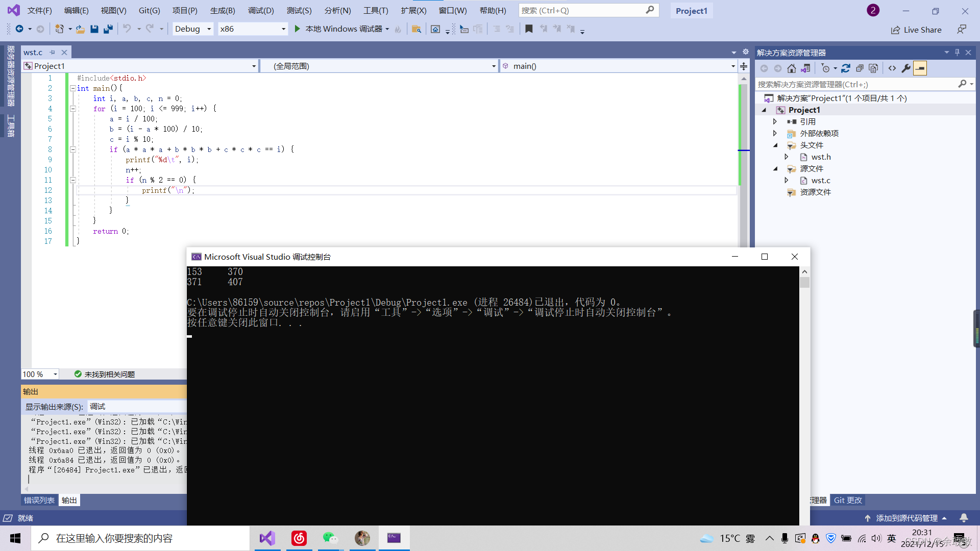Click the navigate backward arrow icon
Viewport: 980px width, 551px height.
click(19, 29)
